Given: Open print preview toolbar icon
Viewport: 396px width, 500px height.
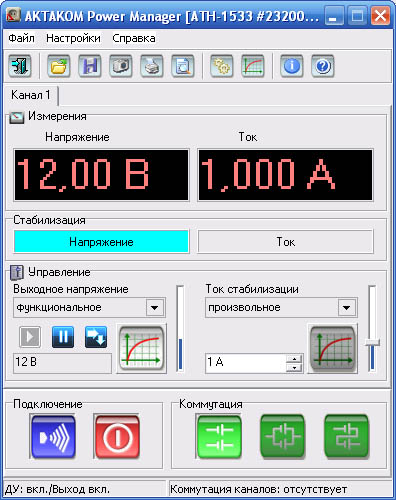Looking at the screenshot, I should (x=183, y=66).
